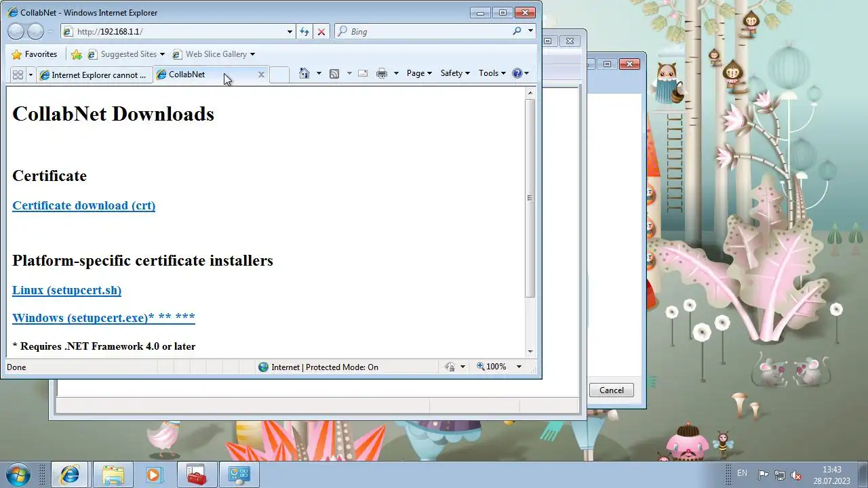Click the EN language indicator
The height and width of the screenshot is (488, 868).
742,473
